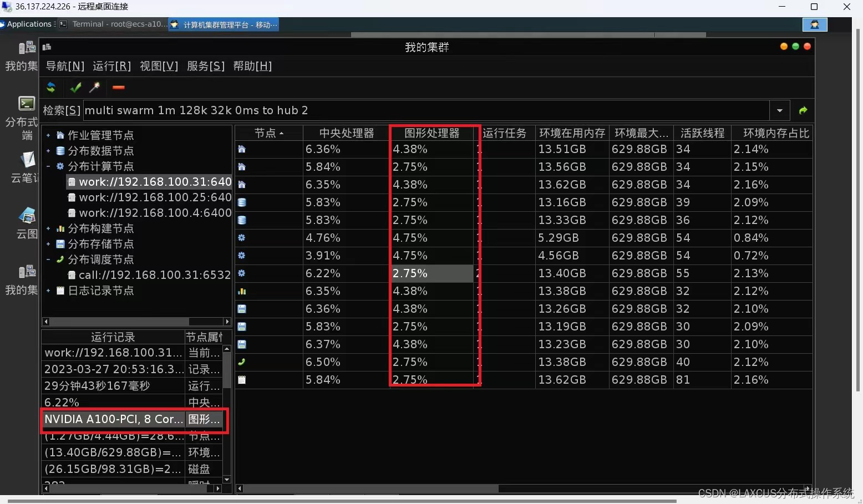This screenshot has height=504, width=863.
Task: Click the run record panel's up scroll arrow
Action: tap(227, 349)
